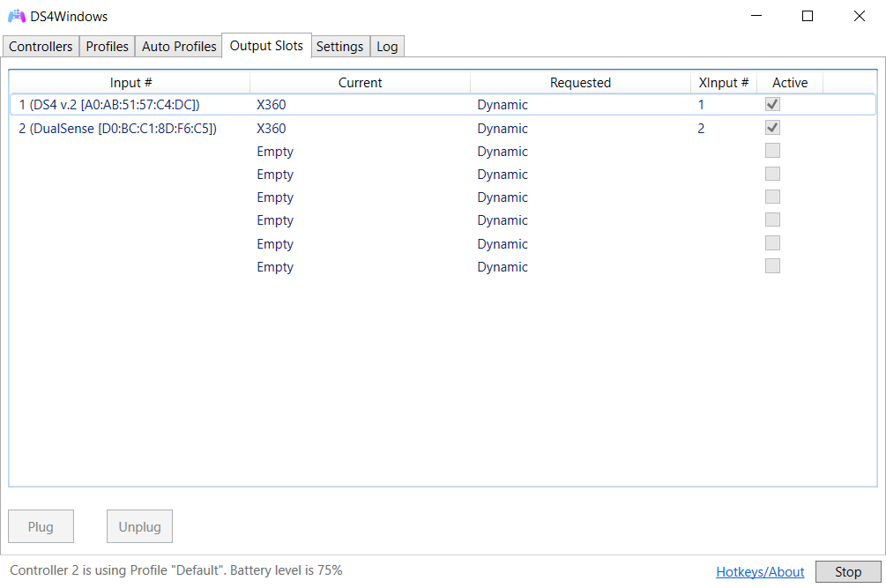Viewport: 886px width, 588px height.
Task: Click XInput number 2 cell
Action: (701, 128)
